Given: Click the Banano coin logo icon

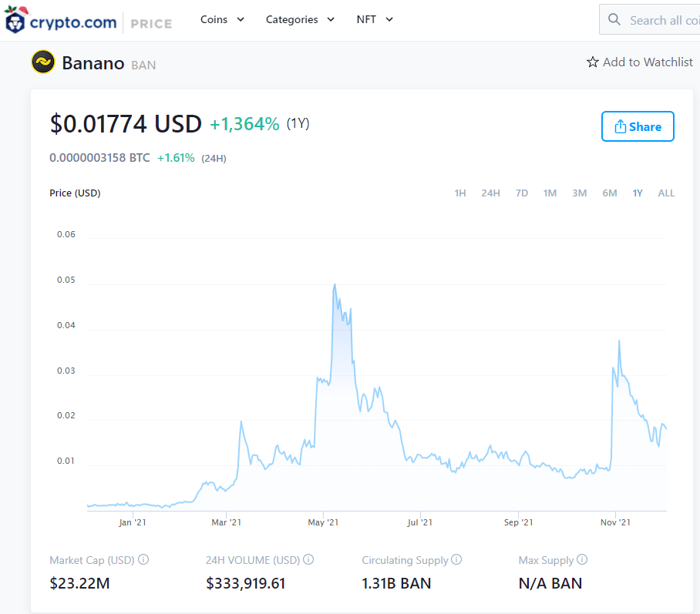Looking at the screenshot, I should 43,62.
